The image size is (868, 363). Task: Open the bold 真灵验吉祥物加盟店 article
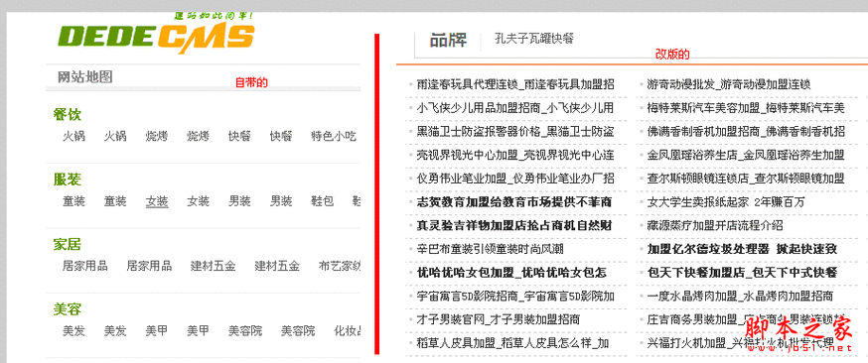(514, 226)
